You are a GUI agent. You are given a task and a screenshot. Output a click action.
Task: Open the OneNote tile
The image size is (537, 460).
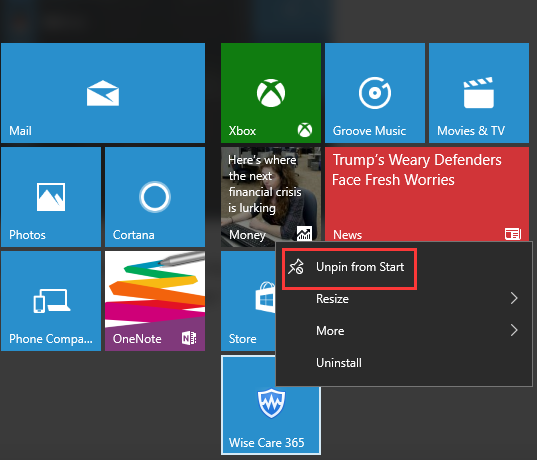[x=155, y=301]
